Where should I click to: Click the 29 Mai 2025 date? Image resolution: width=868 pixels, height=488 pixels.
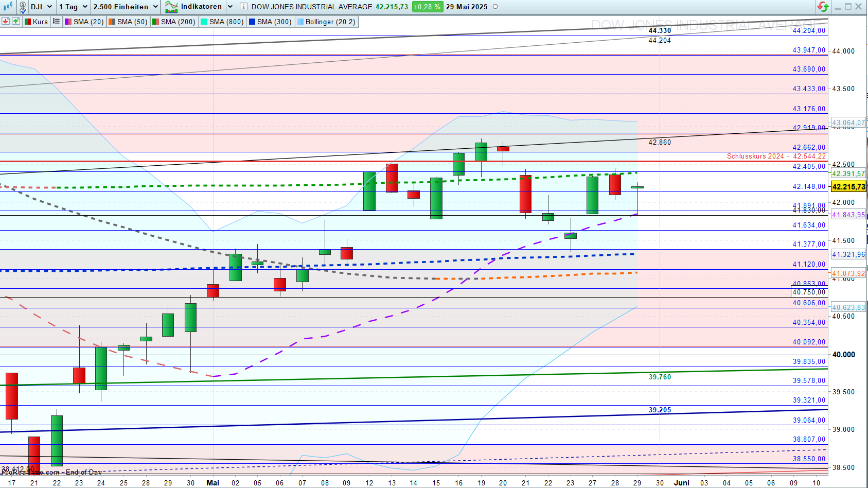(x=467, y=7)
